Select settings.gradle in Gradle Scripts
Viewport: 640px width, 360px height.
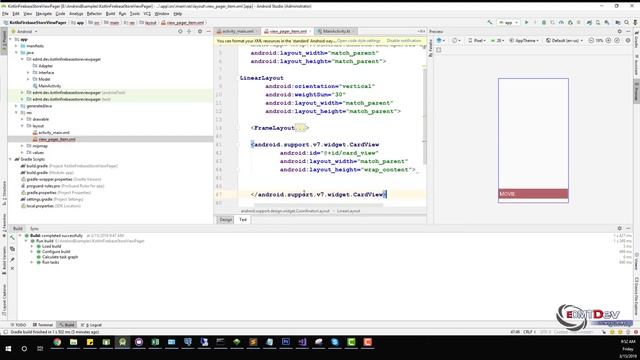(x=39, y=199)
